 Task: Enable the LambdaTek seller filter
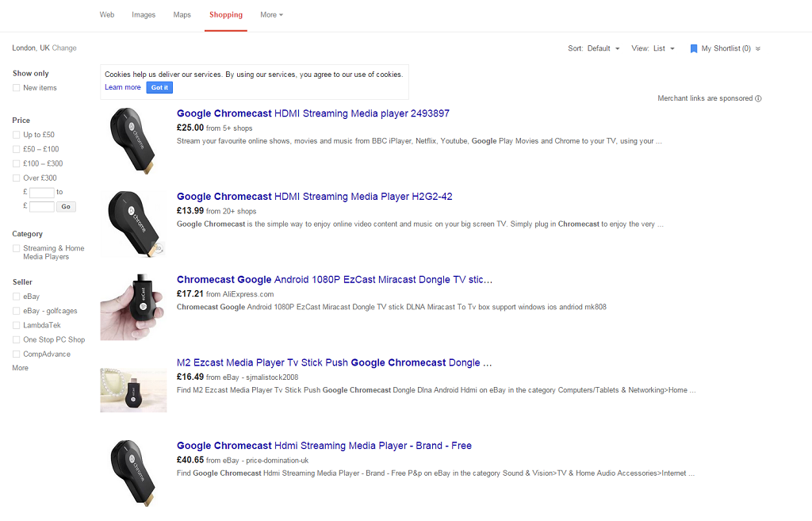click(16, 326)
